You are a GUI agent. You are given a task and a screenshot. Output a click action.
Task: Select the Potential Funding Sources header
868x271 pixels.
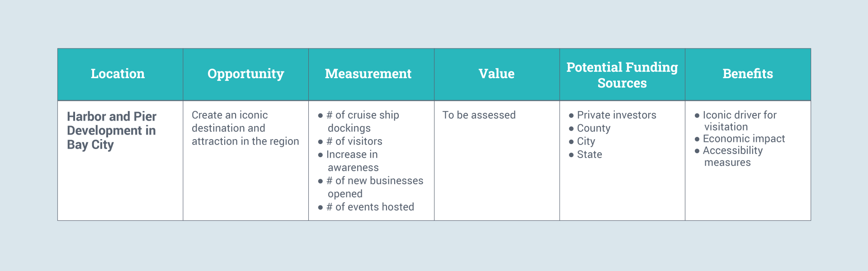coord(622,75)
